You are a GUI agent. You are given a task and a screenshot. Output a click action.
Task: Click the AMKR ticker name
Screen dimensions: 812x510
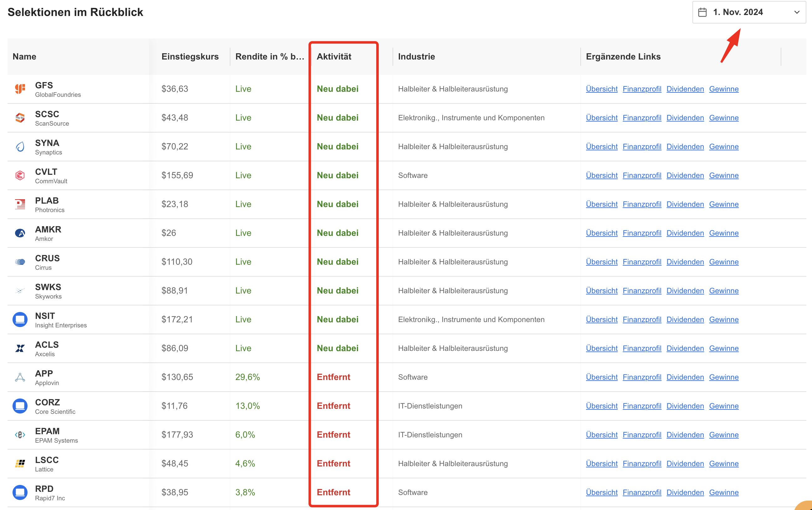[x=48, y=229]
